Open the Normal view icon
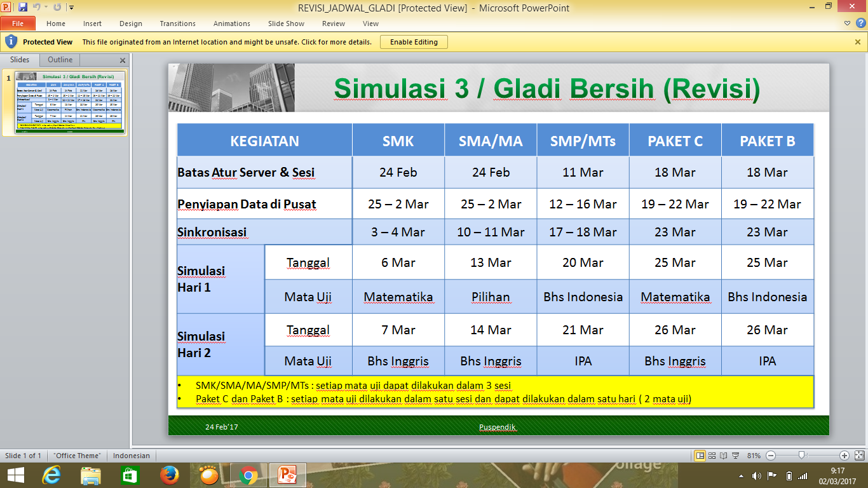The width and height of the screenshot is (868, 488). coord(700,455)
